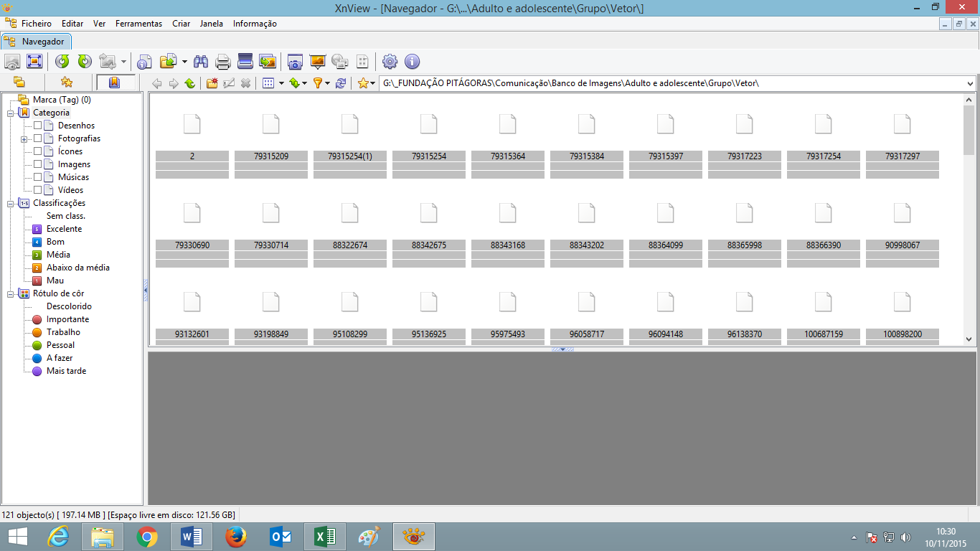
Task: Go back to previous folder
Action: coord(157,83)
